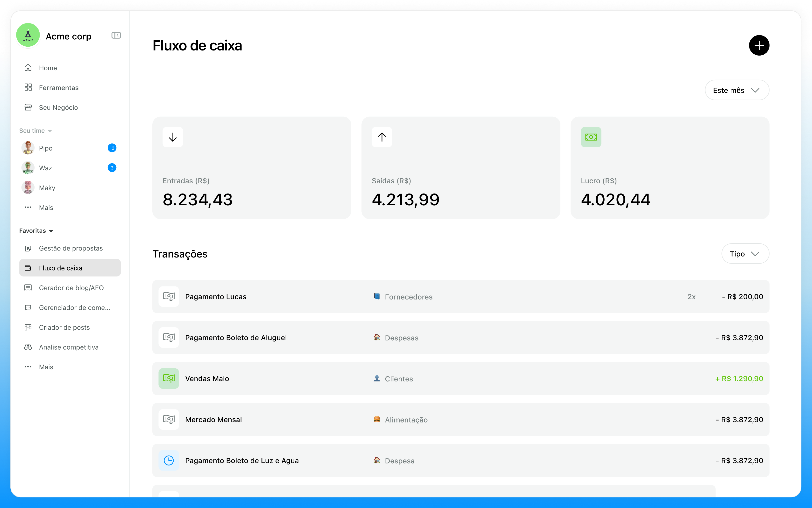The height and width of the screenshot is (508, 812).
Task: Click the Saídas up-arrow icon
Action: click(382, 137)
